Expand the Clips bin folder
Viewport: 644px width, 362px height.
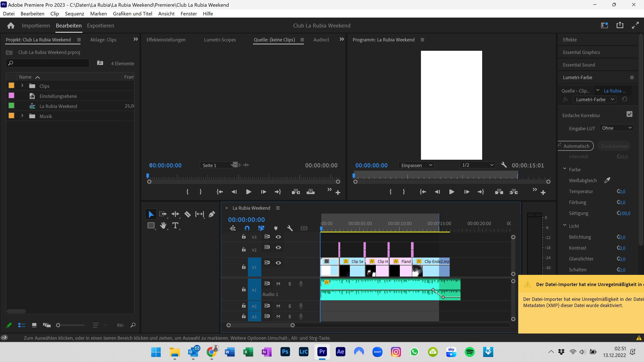(x=22, y=86)
